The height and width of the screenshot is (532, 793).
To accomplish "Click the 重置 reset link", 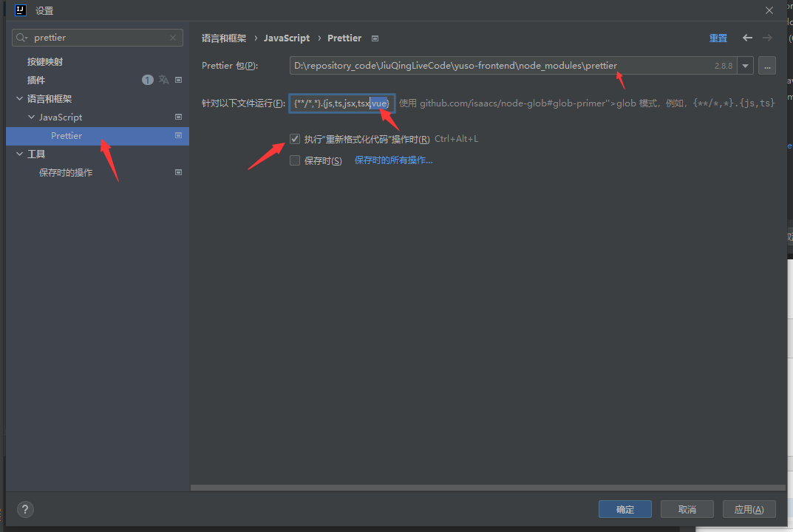I will point(718,38).
